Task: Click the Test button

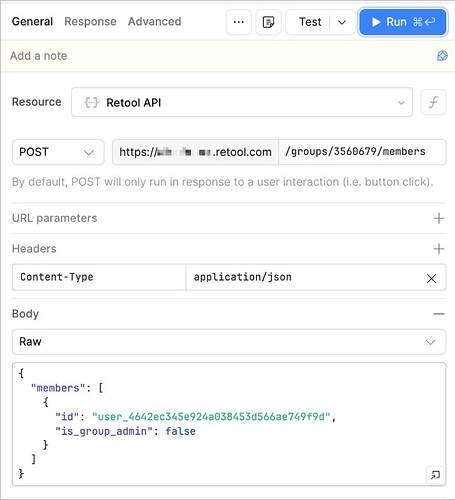Action: click(x=310, y=22)
